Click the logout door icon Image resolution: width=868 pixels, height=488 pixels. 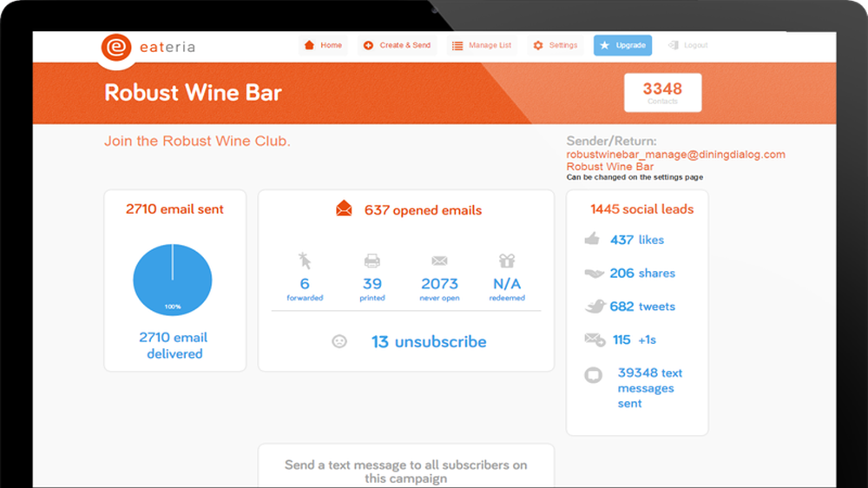pos(674,45)
